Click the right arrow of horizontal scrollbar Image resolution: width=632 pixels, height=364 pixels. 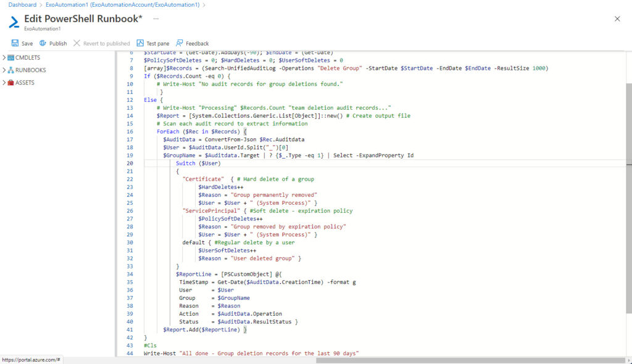[x=629, y=360]
